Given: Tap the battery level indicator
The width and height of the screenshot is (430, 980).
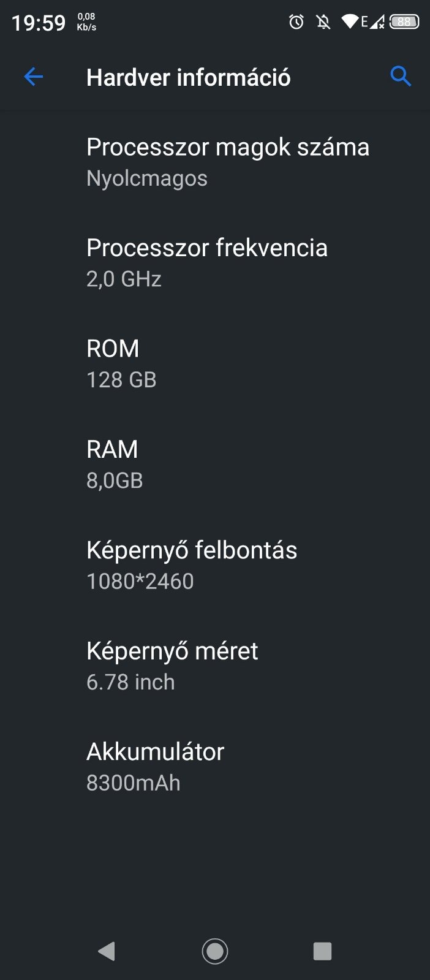Looking at the screenshot, I should [x=404, y=23].
